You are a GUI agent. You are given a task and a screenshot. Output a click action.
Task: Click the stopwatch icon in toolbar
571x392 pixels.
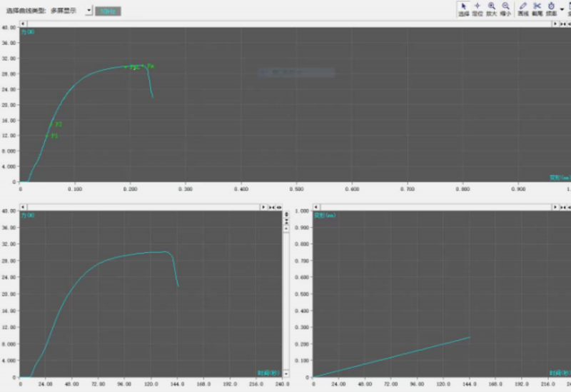(552, 9)
